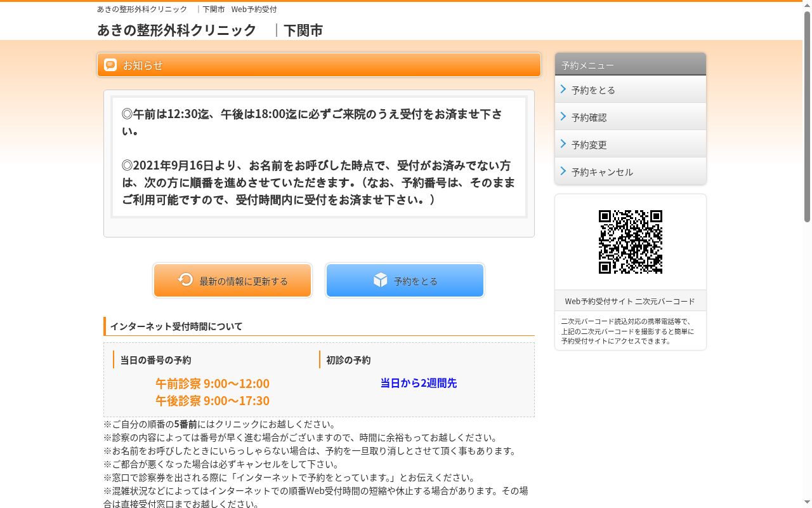Click the お知らせ heading bar

click(319, 65)
